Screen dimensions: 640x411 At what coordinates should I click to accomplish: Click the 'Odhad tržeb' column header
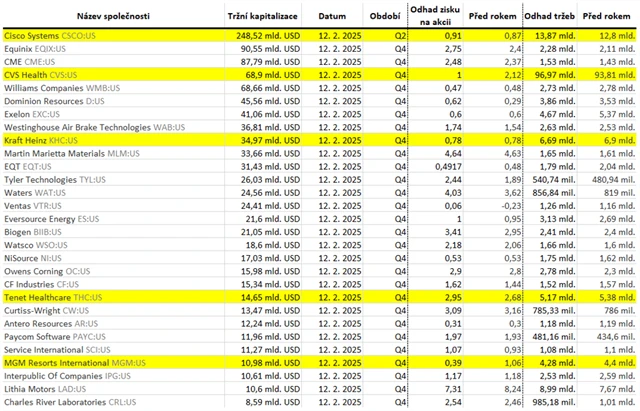[549, 16]
